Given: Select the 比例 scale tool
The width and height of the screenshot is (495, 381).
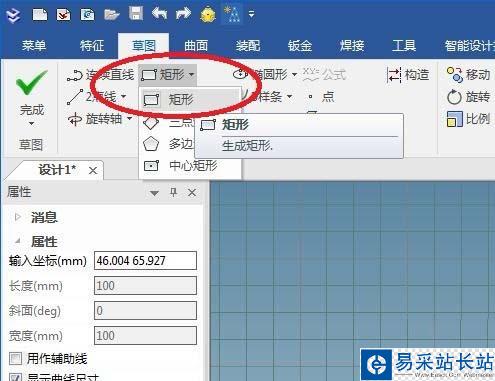Looking at the screenshot, I should (468, 119).
